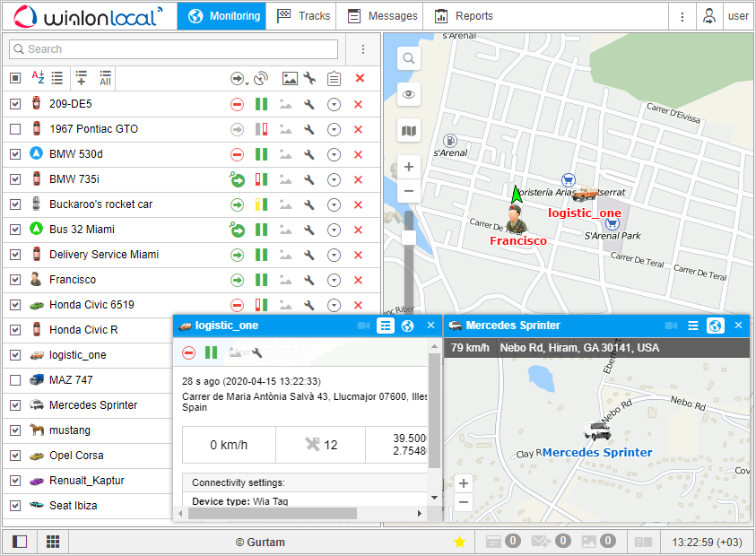Open quick menu dropdown for Honda Civic 6519
Screen dimensions: 756x556
point(334,305)
